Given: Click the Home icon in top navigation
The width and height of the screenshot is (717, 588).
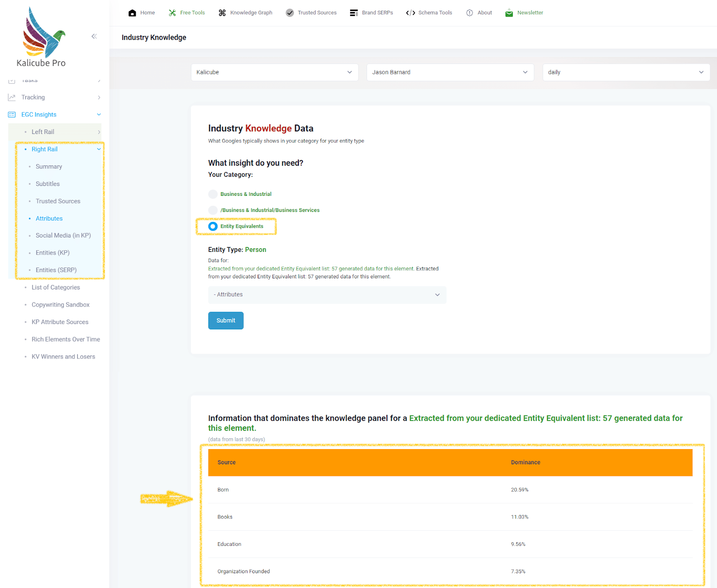Looking at the screenshot, I should tap(132, 13).
